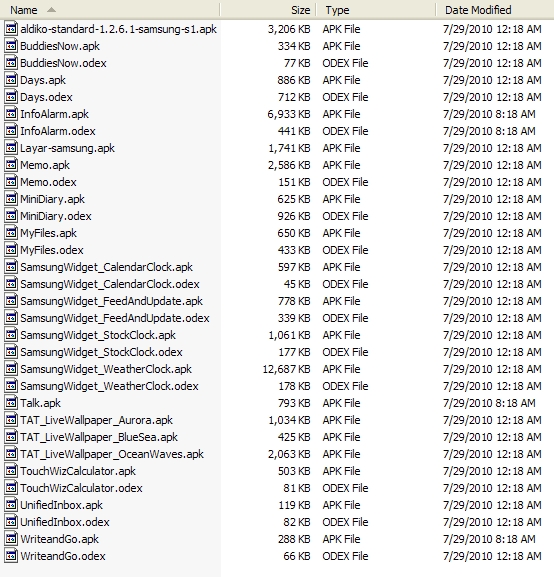Click the sort arrow in the Name column
The image size is (554, 577).
pyautogui.click(x=52, y=10)
